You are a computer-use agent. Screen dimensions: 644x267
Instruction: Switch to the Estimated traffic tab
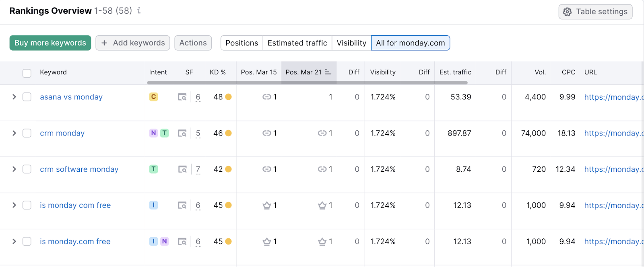(297, 43)
